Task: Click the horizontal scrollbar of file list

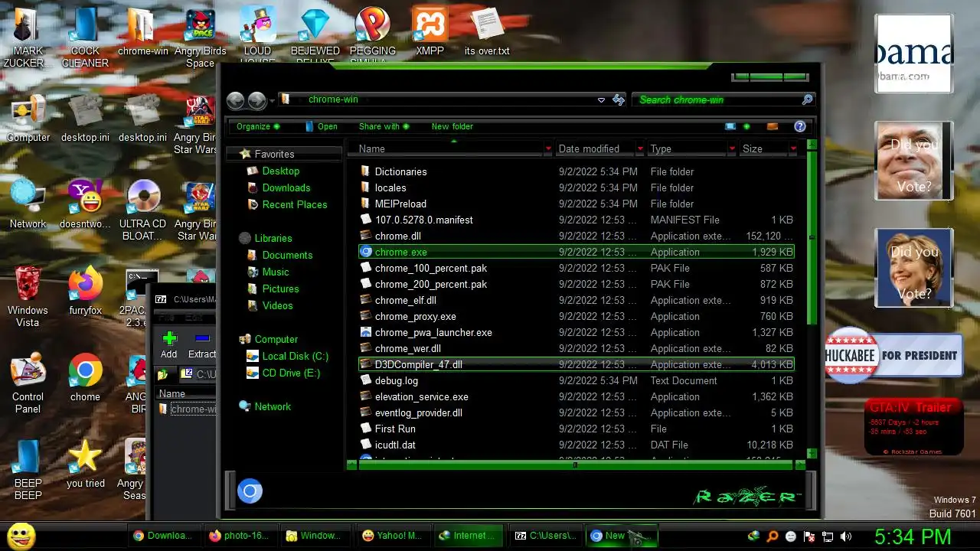Action: (x=576, y=465)
